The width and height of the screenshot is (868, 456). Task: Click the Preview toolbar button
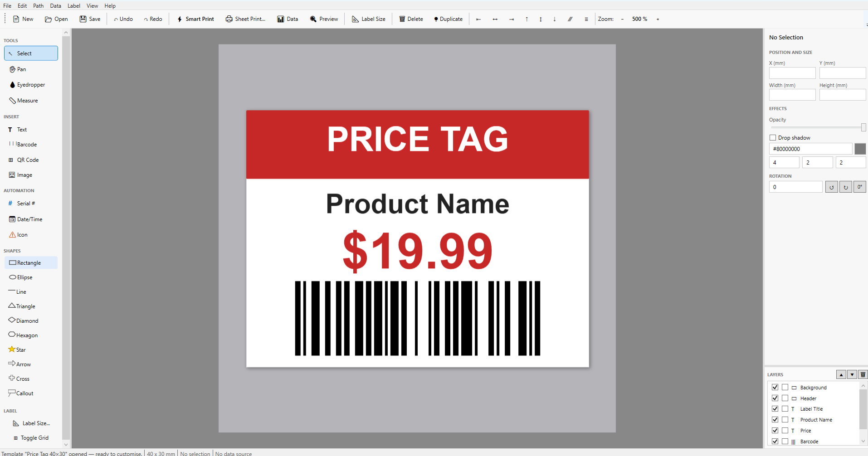point(324,19)
